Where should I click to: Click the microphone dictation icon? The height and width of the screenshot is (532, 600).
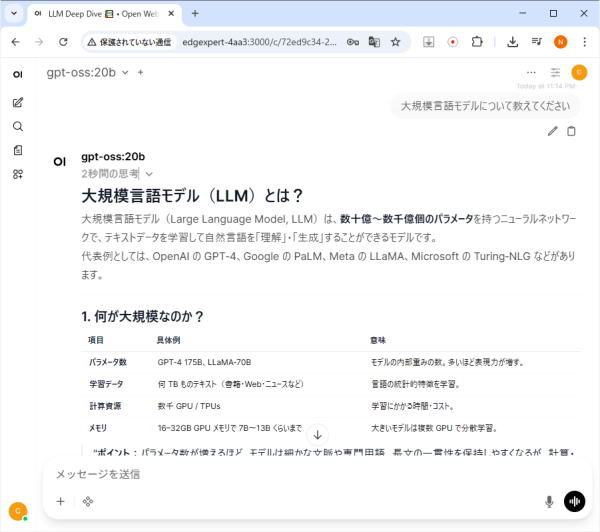pyautogui.click(x=549, y=501)
